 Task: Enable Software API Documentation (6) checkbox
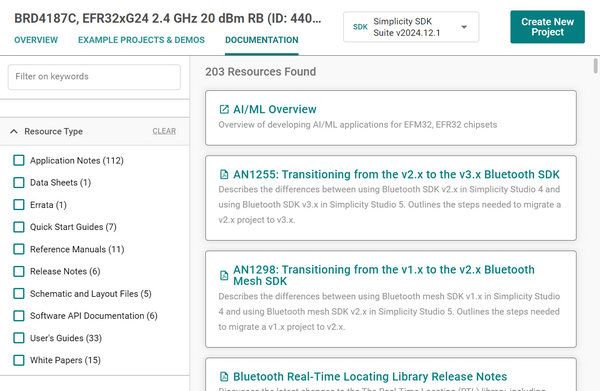pyautogui.click(x=19, y=316)
